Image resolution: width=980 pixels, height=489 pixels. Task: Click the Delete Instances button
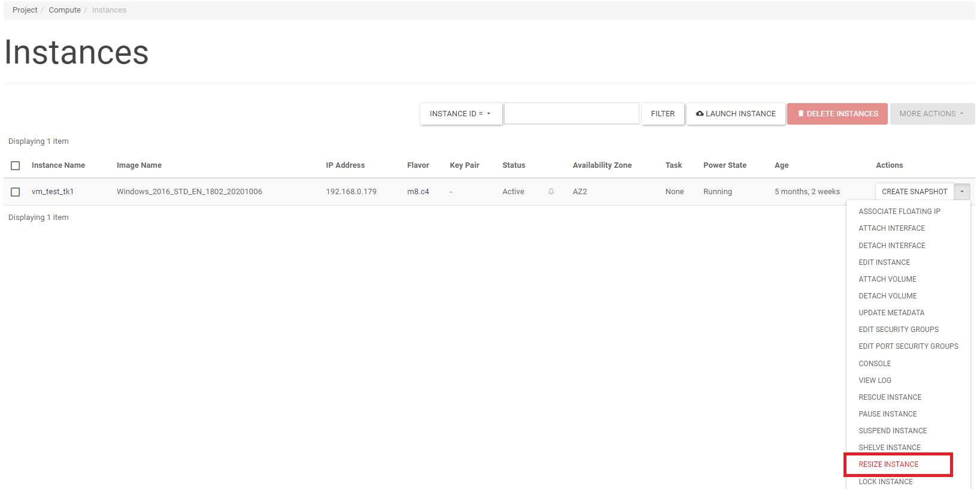pos(837,114)
